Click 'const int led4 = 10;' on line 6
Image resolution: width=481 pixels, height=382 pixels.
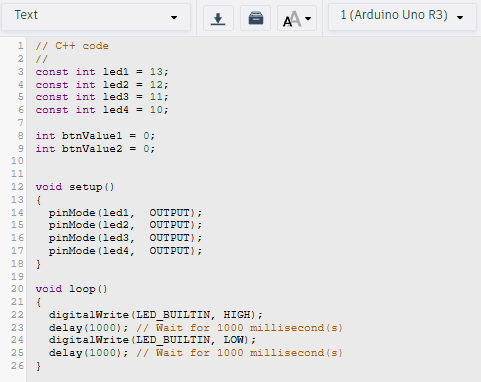click(x=102, y=110)
